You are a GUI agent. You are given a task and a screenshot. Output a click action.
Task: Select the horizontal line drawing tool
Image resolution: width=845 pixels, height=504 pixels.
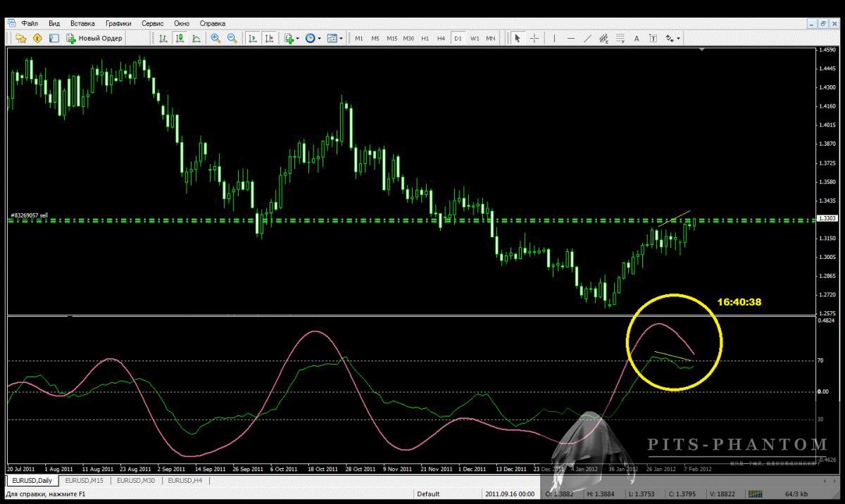point(570,38)
